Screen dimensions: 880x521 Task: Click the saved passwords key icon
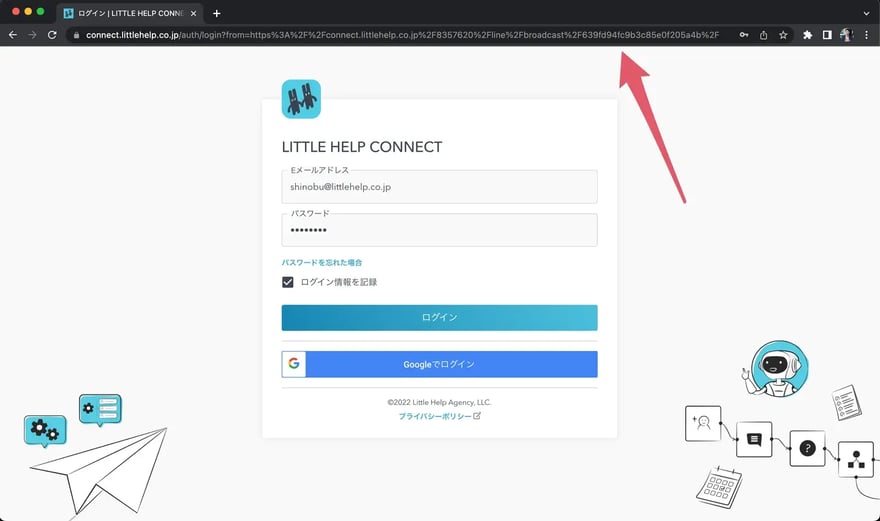(743, 34)
